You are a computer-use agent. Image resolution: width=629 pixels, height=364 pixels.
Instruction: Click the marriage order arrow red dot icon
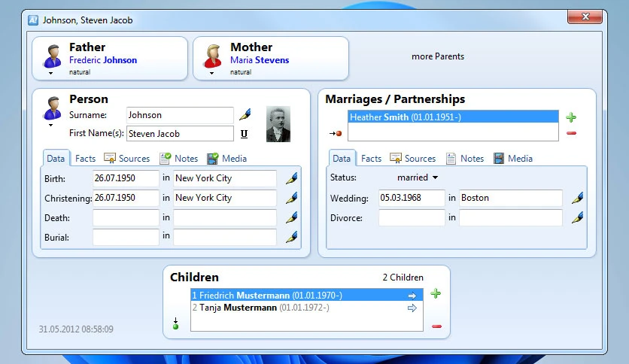pyautogui.click(x=336, y=134)
